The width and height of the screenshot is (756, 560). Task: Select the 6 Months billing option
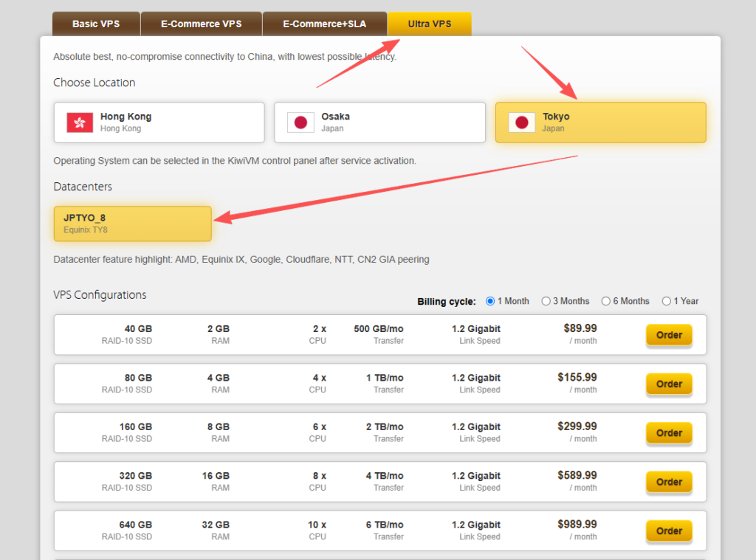[606, 301]
